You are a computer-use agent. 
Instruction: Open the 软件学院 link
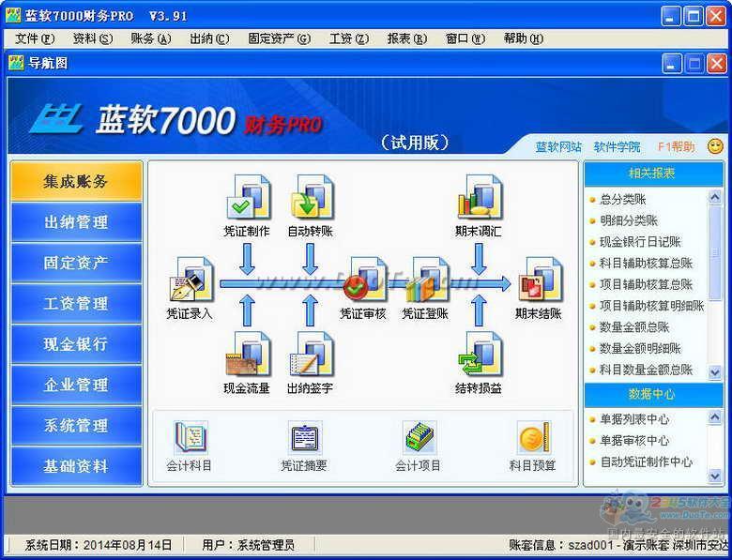(617, 147)
